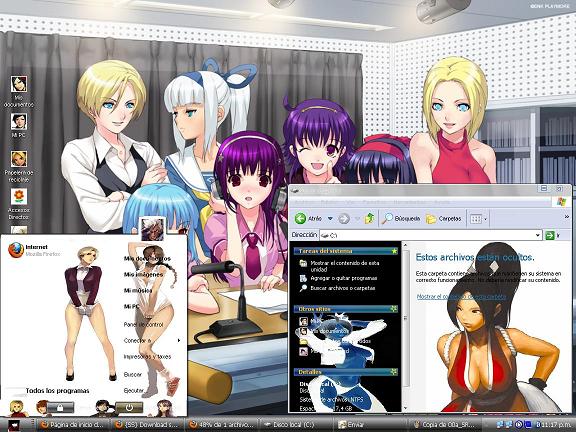The image size is (576, 432).
Task: Open Mis documentos in the start menu
Action: point(147,259)
